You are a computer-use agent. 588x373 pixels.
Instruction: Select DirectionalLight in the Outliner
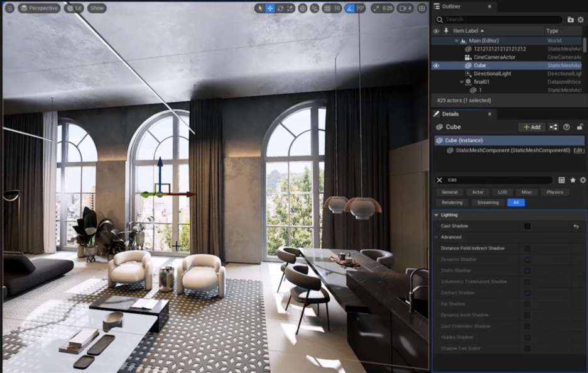coord(492,74)
